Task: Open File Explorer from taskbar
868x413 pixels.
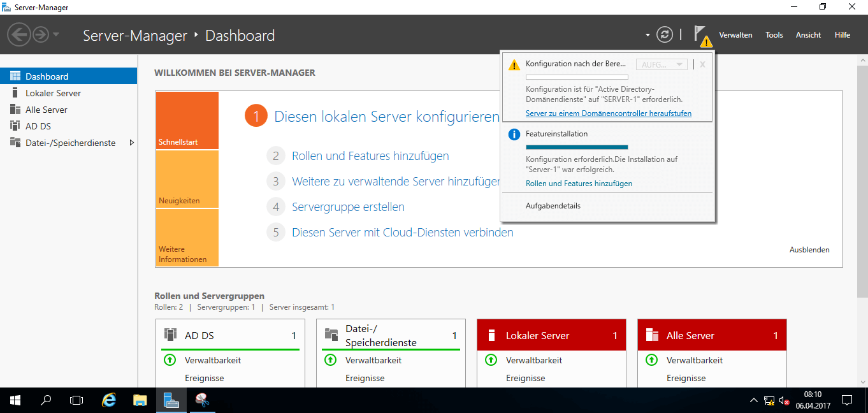Action: (140, 400)
